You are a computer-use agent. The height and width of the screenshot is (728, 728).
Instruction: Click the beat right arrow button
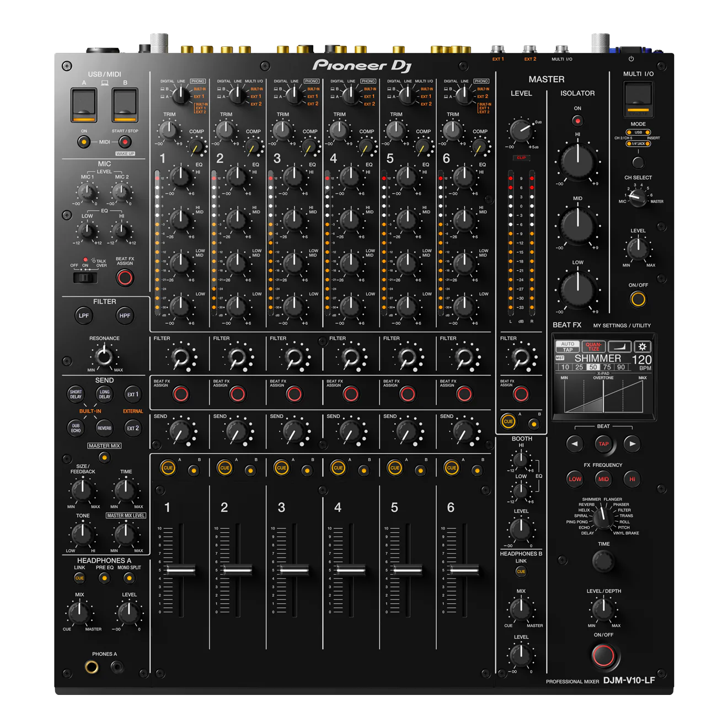pos(632,443)
